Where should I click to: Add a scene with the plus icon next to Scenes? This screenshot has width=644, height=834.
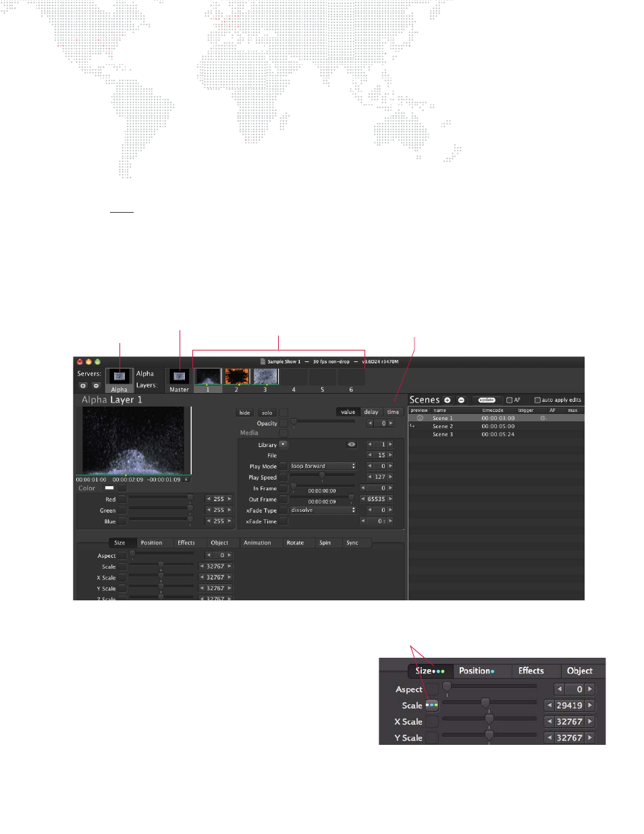point(448,400)
